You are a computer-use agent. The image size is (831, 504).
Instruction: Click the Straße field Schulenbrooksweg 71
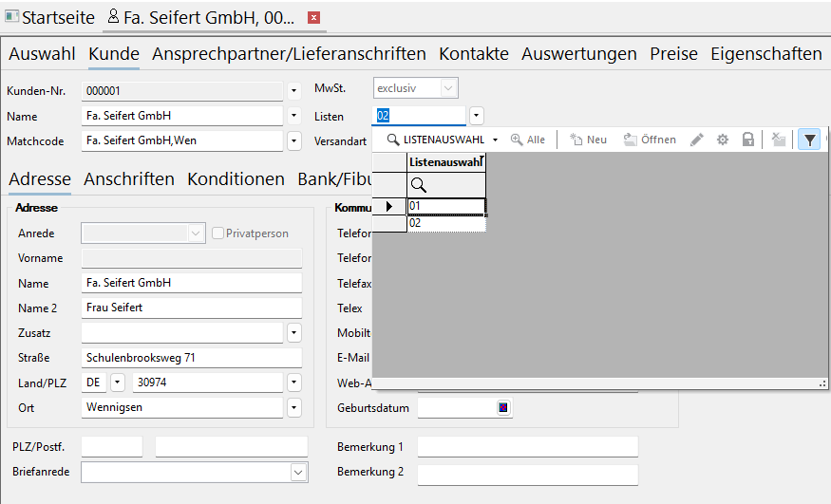click(192, 358)
